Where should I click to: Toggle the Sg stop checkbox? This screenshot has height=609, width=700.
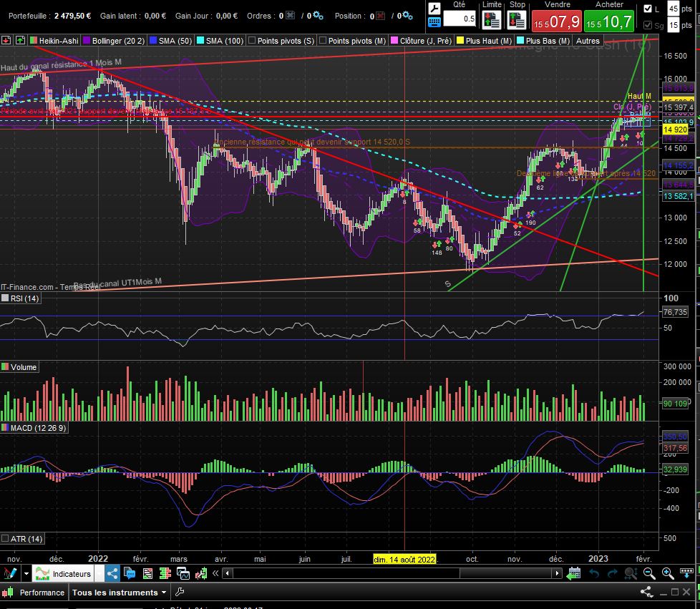click(x=647, y=25)
